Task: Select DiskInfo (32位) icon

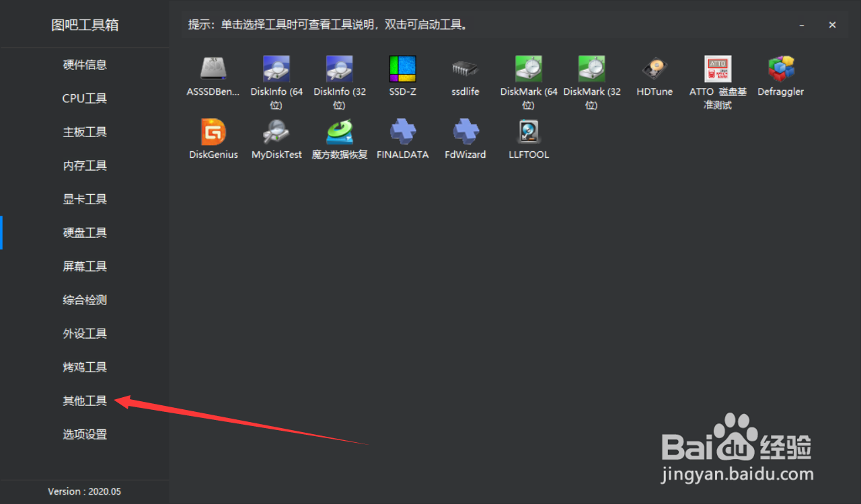Action: pos(340,69)
